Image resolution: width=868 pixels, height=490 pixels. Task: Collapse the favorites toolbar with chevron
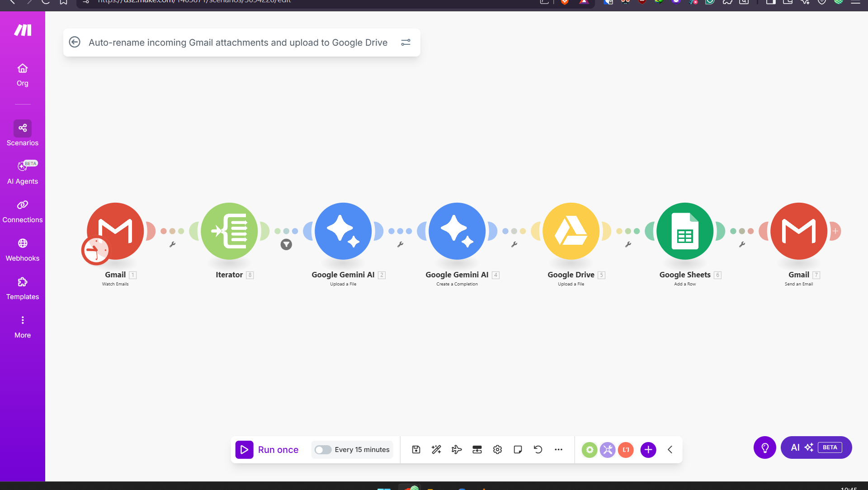670,450
